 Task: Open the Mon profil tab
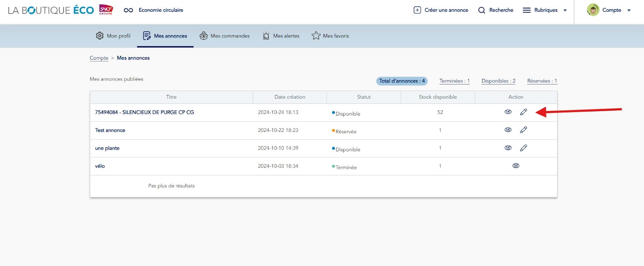point(113,36)
